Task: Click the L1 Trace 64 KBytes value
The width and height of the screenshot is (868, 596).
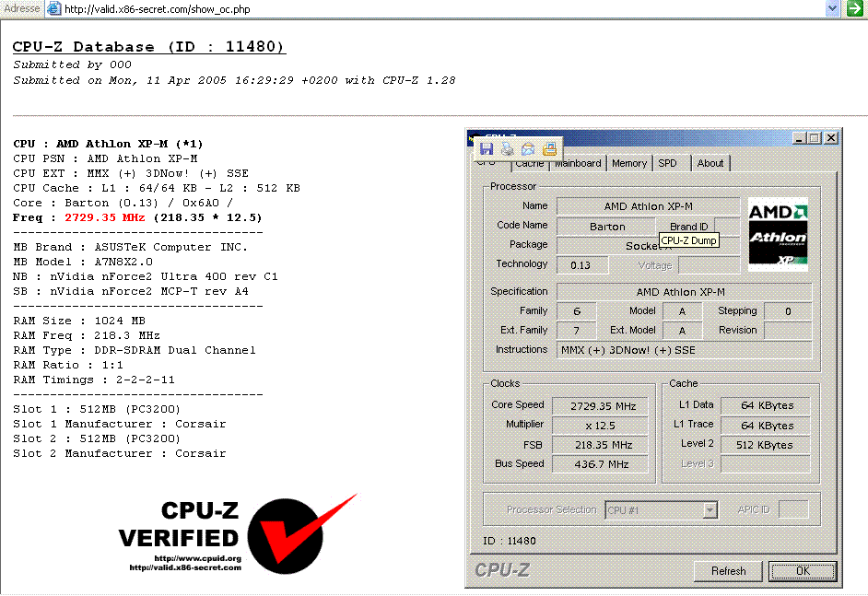Action: (766, 426)
